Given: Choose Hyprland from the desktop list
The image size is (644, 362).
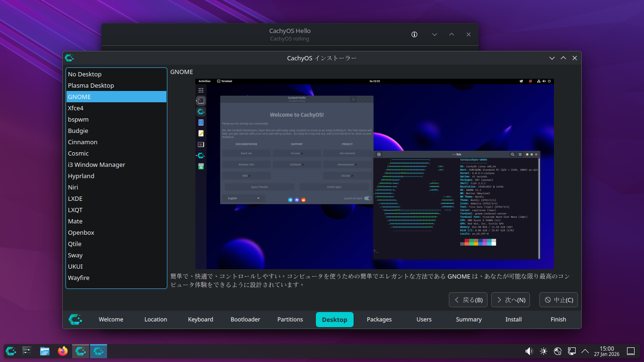Looking at the screenshot, I should [x=81, y=176].
